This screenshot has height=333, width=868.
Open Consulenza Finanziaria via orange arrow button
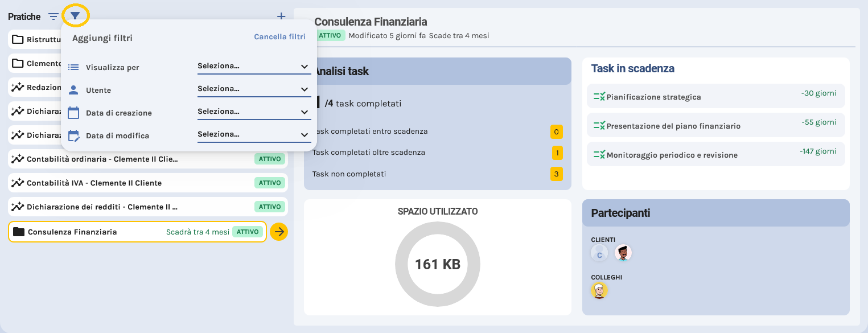point(278,232)
